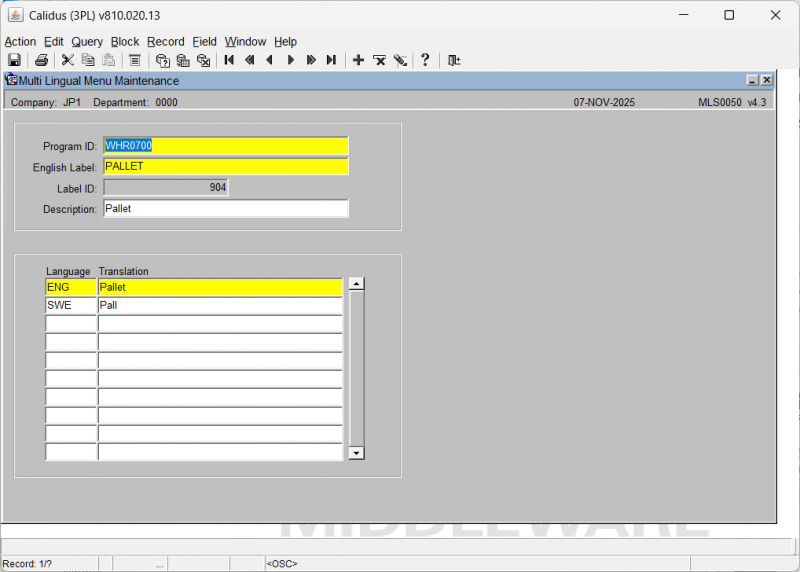Image resolution: width=800 pixels, height=572 pixels.
Task: Click into the Description field
Action: coord(225,209)
